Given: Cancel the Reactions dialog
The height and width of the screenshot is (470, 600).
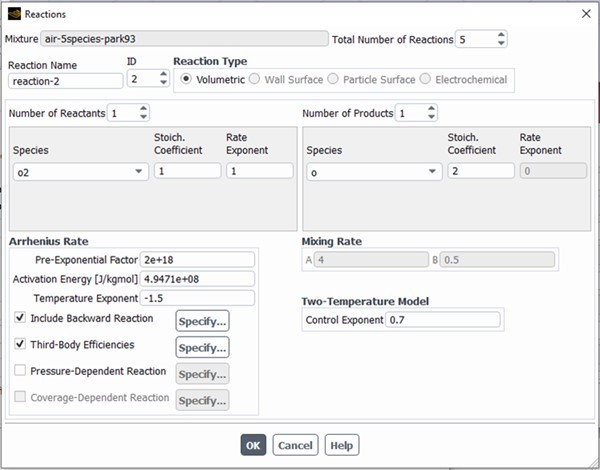Looking at the screenshot, I should pyautogui.click(x=294, y=445).
